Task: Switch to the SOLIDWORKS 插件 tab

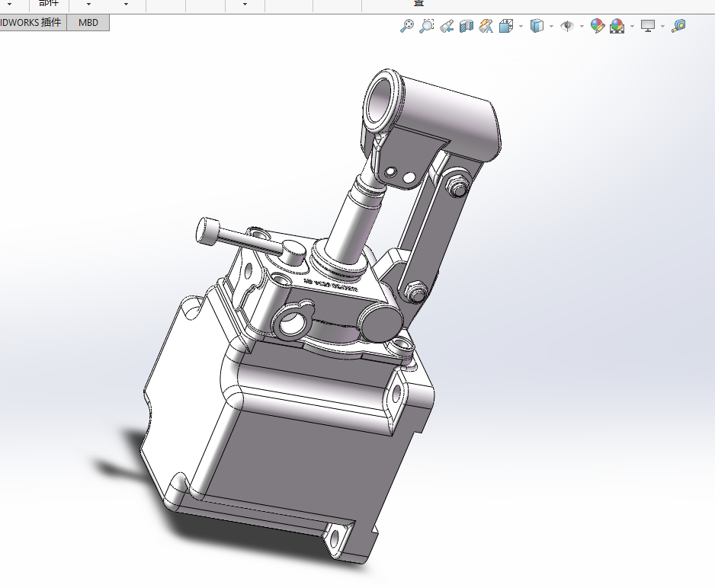Action: coord(30,23)
